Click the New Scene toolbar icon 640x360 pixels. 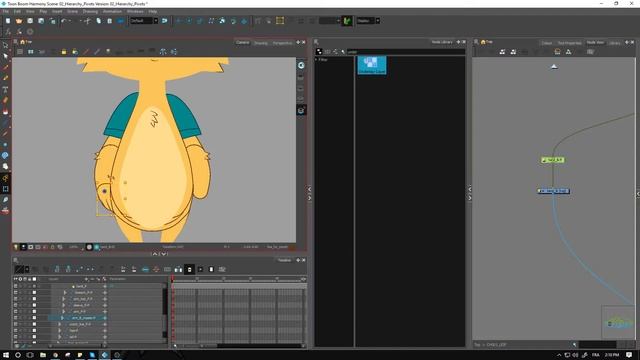[x=8, y=21]
